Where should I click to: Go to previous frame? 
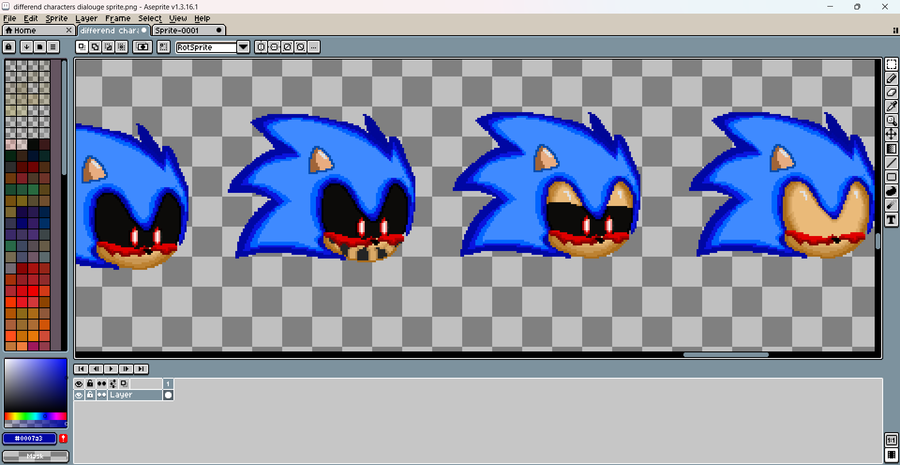96,369
